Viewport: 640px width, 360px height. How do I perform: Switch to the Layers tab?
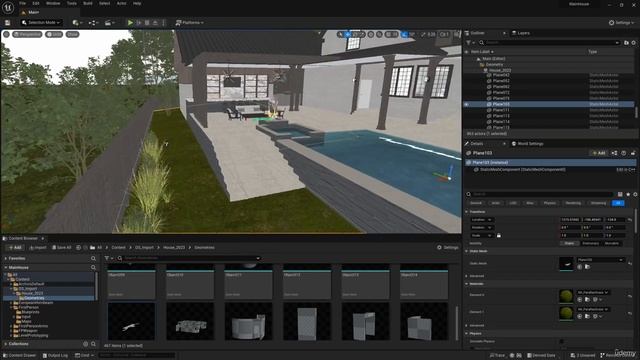(520, 33)
